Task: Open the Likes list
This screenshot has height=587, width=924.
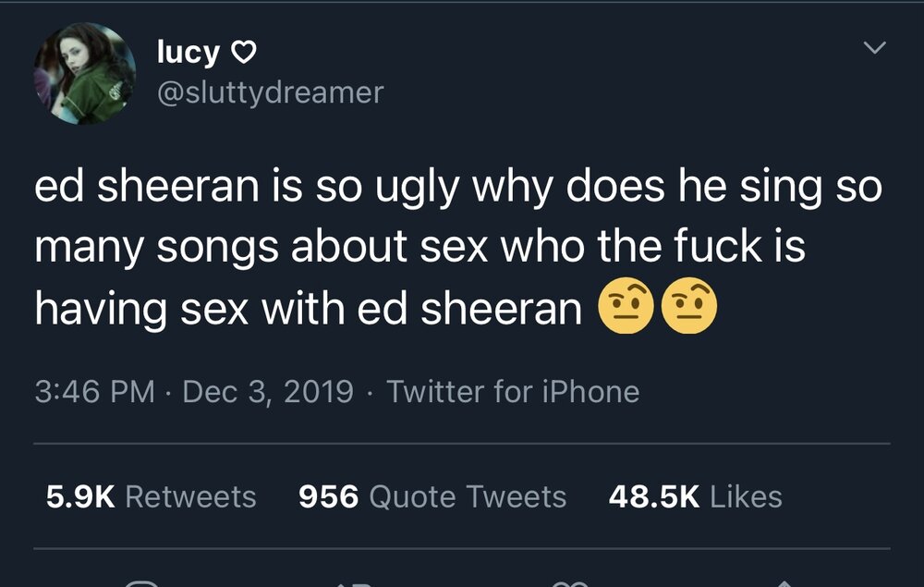Action: click(x=746, y=496)
